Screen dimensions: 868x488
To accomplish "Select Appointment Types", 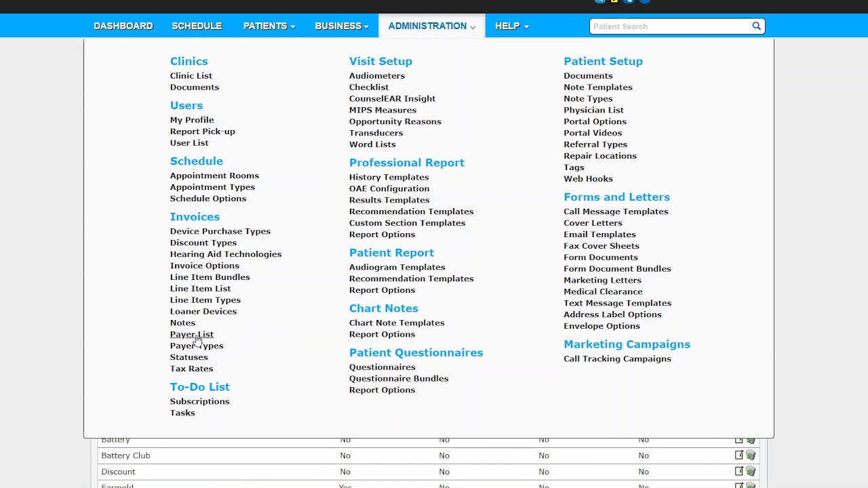I will pyautogui.click(x=212, y=187).
